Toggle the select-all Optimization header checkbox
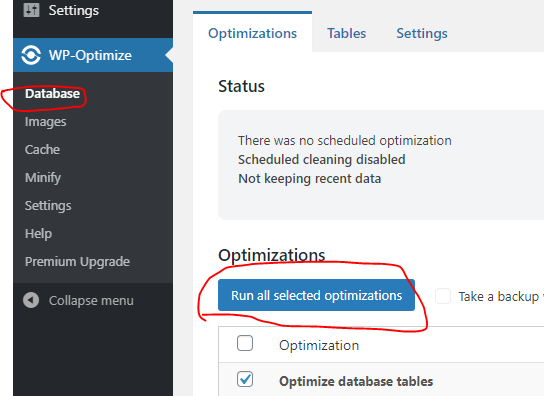The width and height of the screenshot is (544, 396). click(245, 343)
